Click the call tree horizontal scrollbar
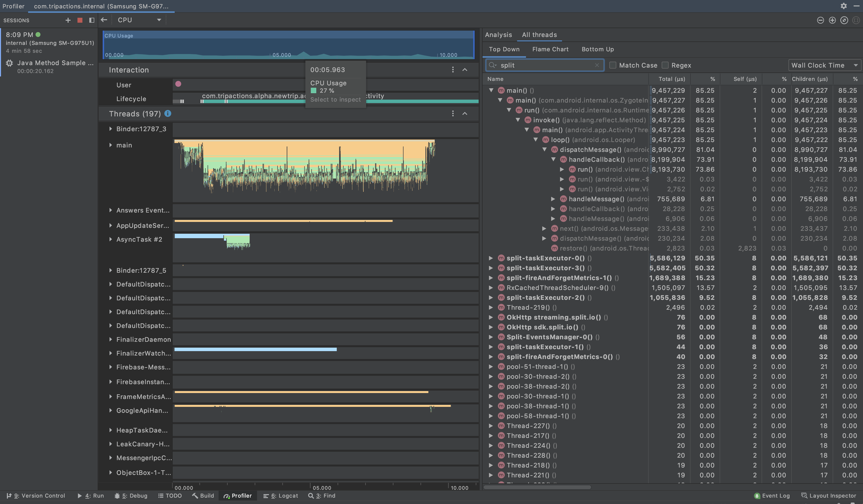Image resolution: width=863 pixels, height=504 pixels. pyautogui.click(x=538, y=487)
